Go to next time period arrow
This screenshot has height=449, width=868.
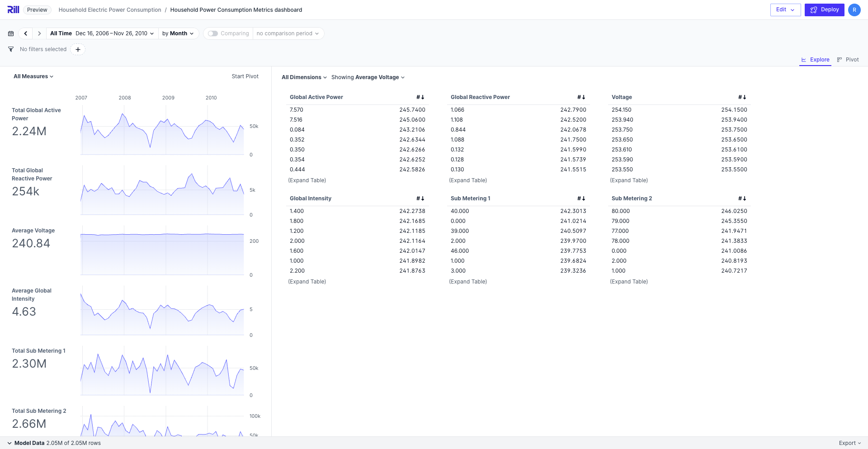(x=39, y=33)
